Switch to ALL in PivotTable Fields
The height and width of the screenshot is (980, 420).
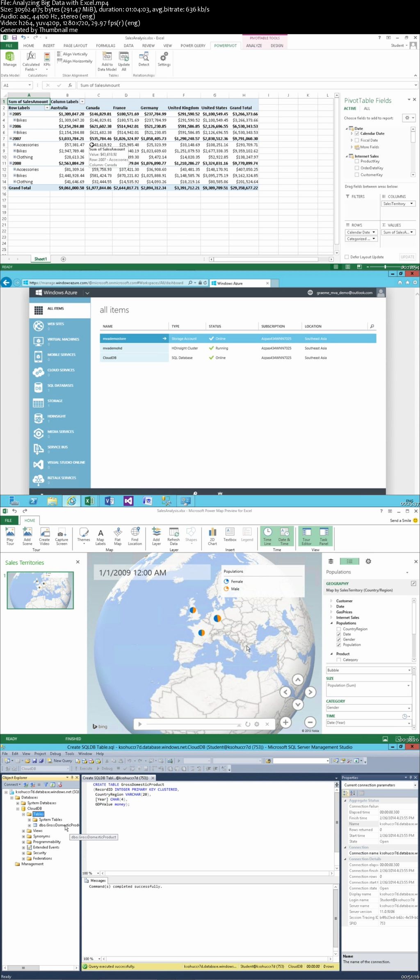(x=367, y=109)
